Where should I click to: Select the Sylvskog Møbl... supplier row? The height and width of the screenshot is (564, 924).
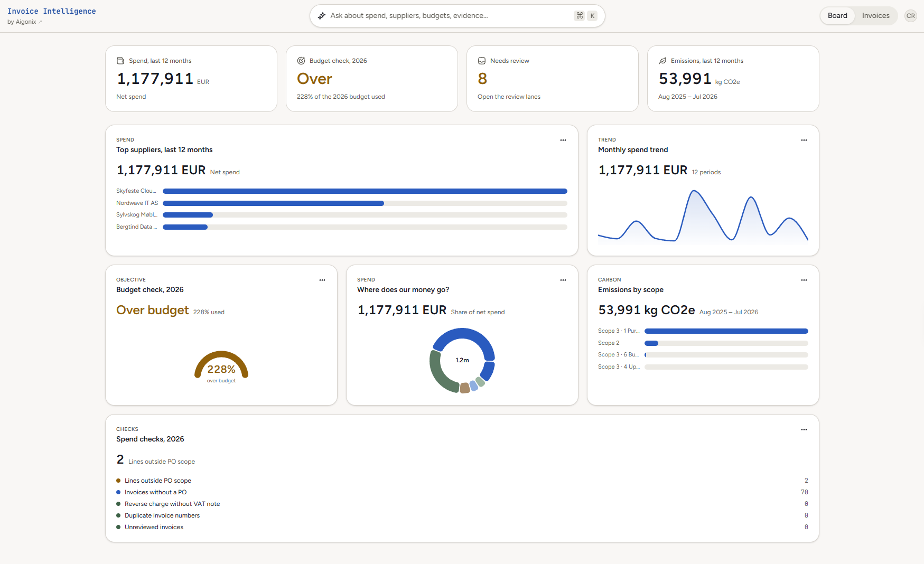pyautogui.click(x=342, y=215)
